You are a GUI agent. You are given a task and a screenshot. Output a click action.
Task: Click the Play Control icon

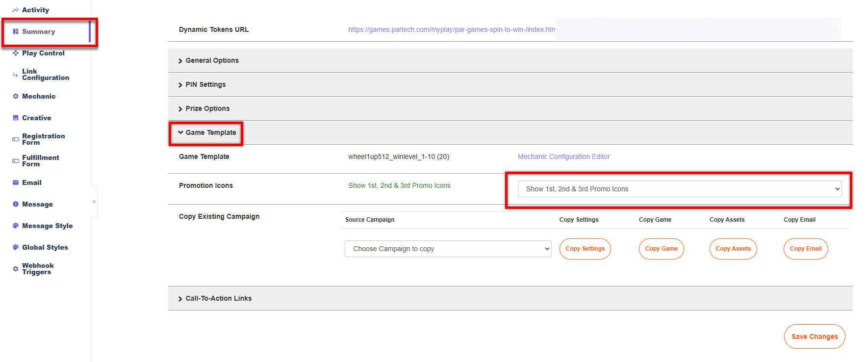(16, 53)
